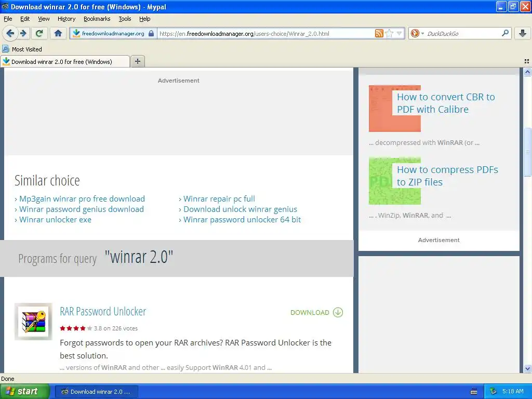This screenshot has height=399, width=532.
Task: Open Download unlock winrar genius link
Action: click(240, 209)
